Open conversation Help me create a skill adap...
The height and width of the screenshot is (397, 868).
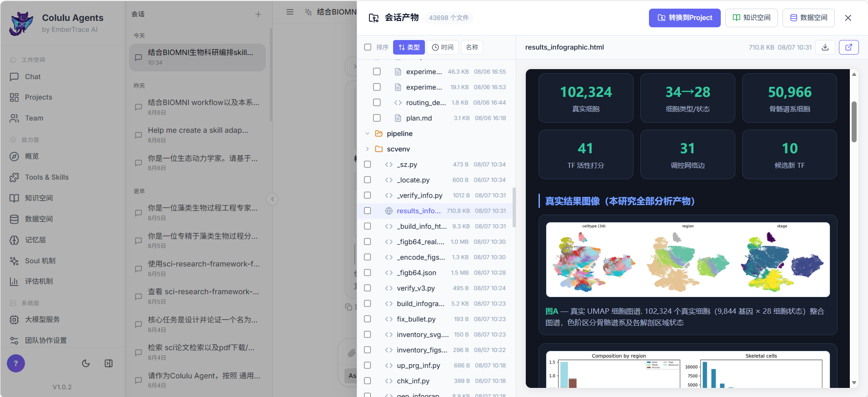[198, 135]
